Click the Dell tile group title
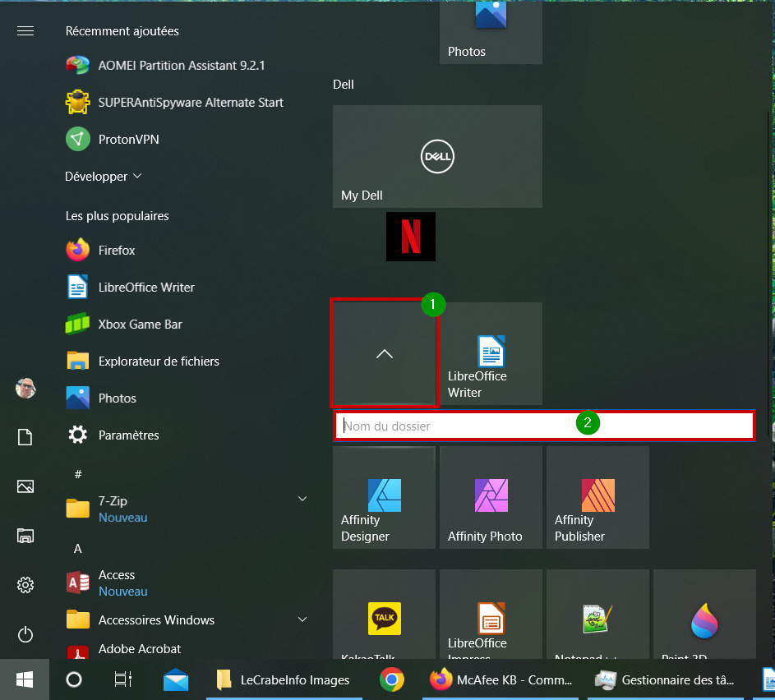 point(344,85)
